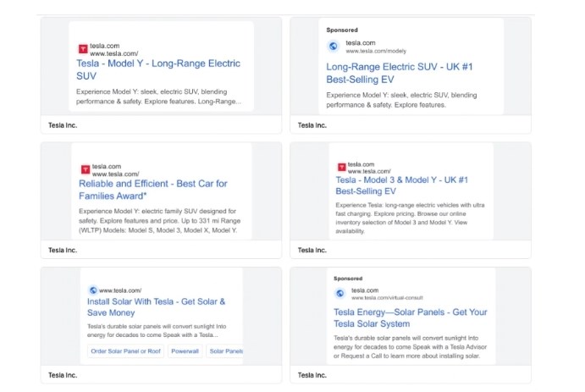Click Tesla logo icon in Model 3 & Model Y ad
Viewport: 585px width, 392px height.
coord(341,167)
